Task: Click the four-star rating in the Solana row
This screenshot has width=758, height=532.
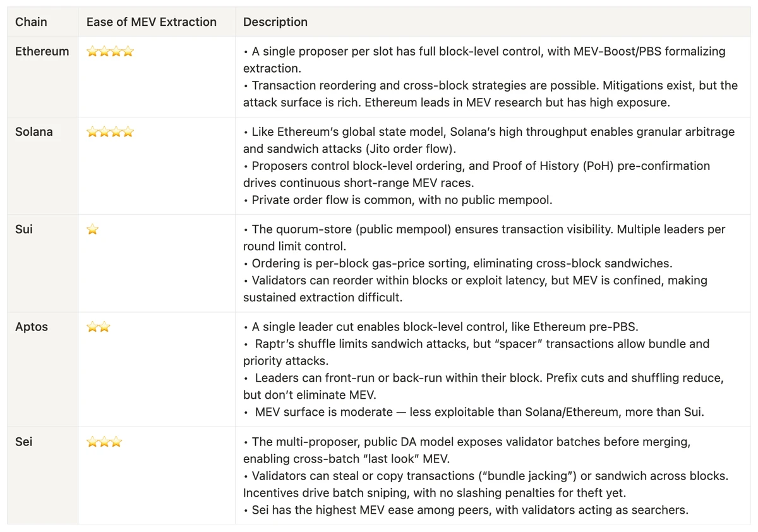Action: [x=110, y=132]
